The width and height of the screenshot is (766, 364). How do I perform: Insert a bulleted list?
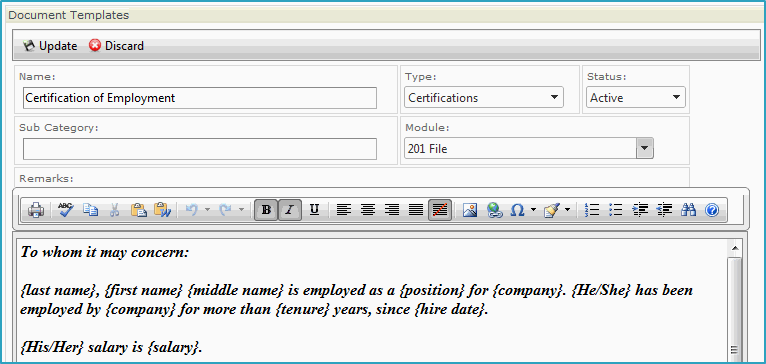pos(616,210)
